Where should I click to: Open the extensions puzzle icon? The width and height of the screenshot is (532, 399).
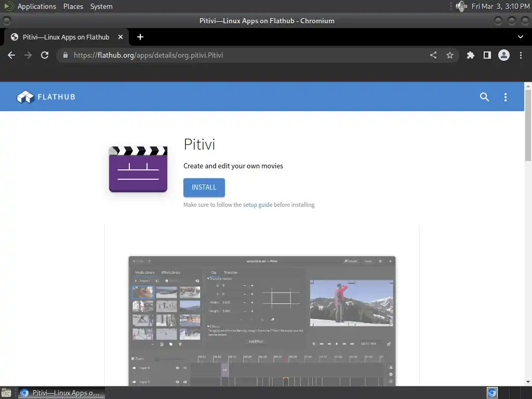pos(470,55)
